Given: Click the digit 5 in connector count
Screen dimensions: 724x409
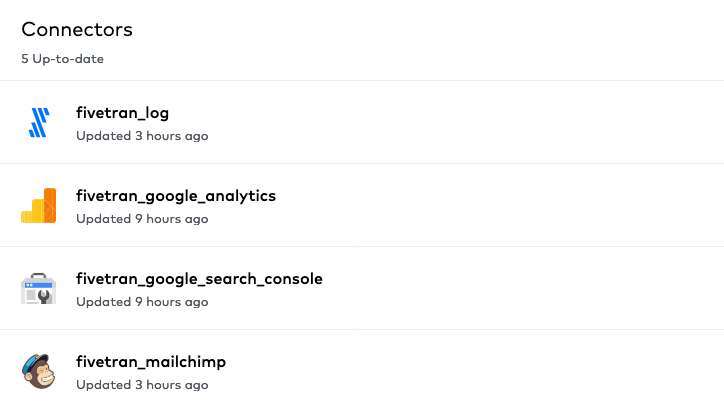Looking at the screenshot, I should point(25,59).
